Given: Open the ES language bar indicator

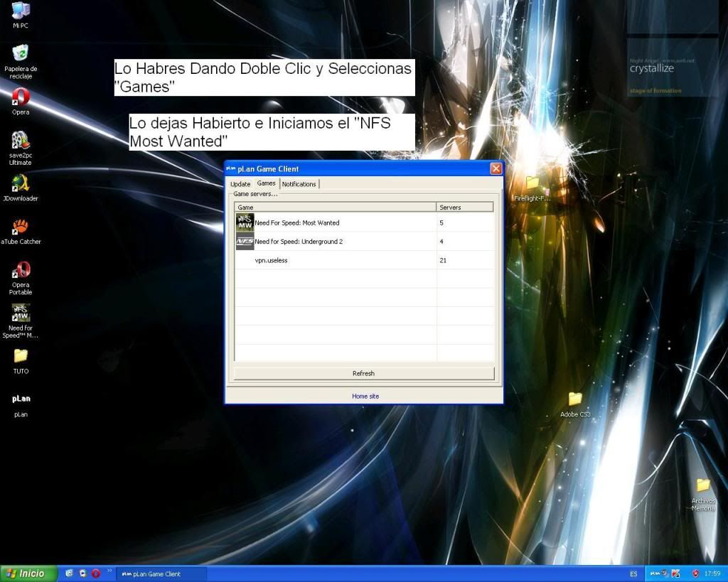Looking at the screenshot, I should coord(633,573).
